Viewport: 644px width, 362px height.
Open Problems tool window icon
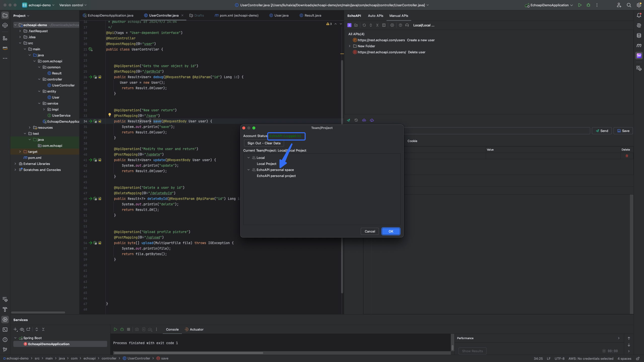[5, 340]
